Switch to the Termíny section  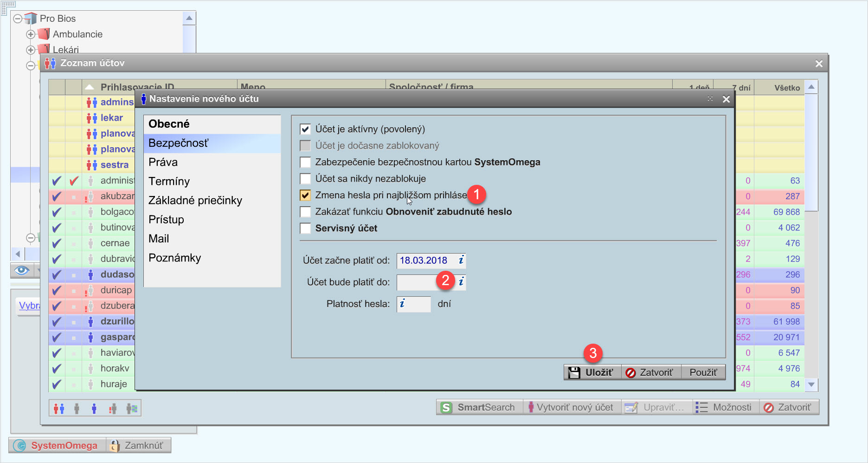(169, 181)
